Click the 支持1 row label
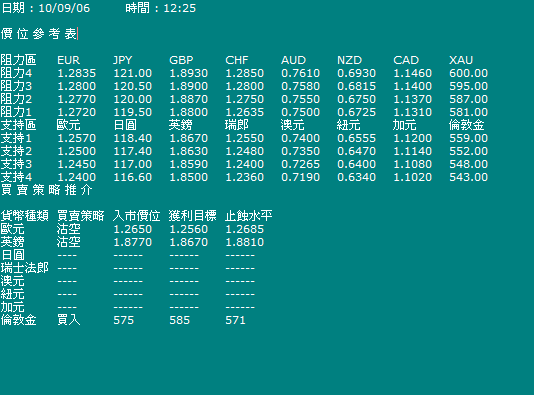 click(16, 138)
